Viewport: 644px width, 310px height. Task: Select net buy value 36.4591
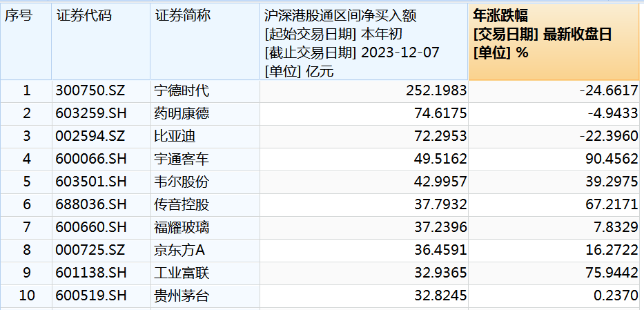click(440, 250)
